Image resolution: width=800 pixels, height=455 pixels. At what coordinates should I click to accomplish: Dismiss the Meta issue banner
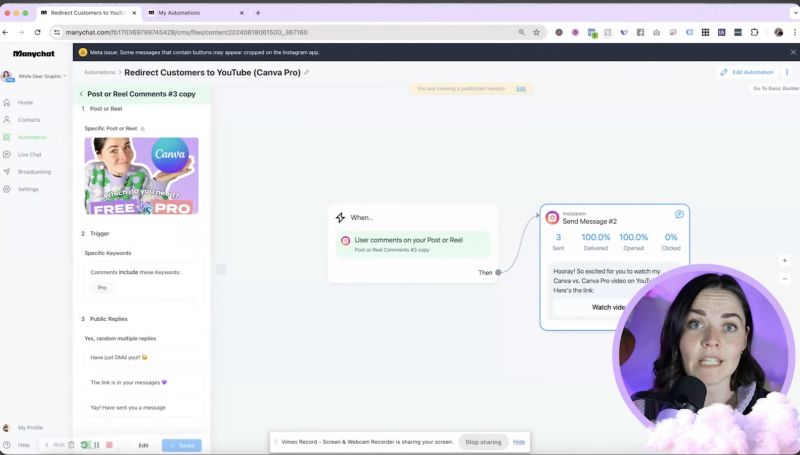[x=793, y=52]
